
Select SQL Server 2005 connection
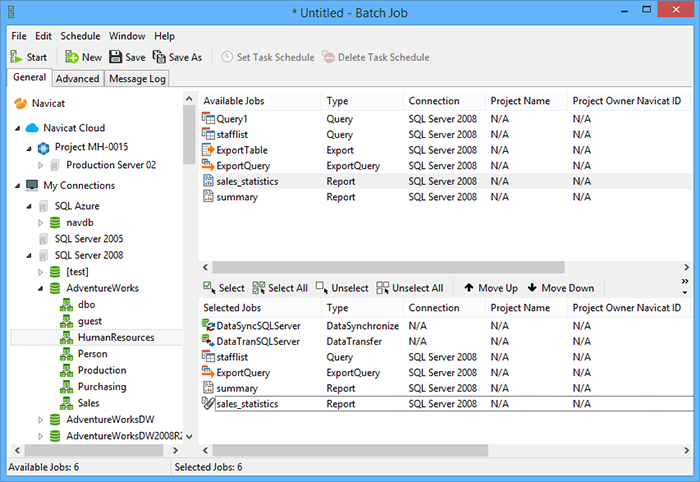point(88,239)
